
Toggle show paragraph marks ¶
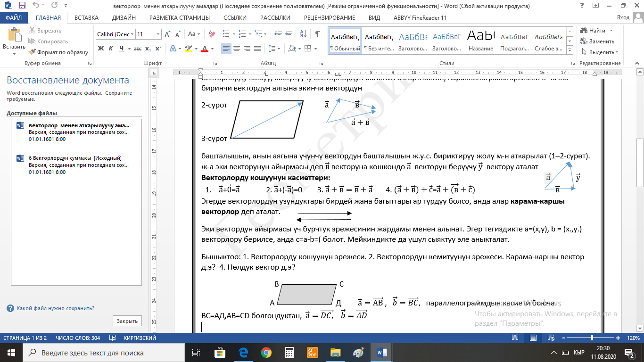[318, 34]
